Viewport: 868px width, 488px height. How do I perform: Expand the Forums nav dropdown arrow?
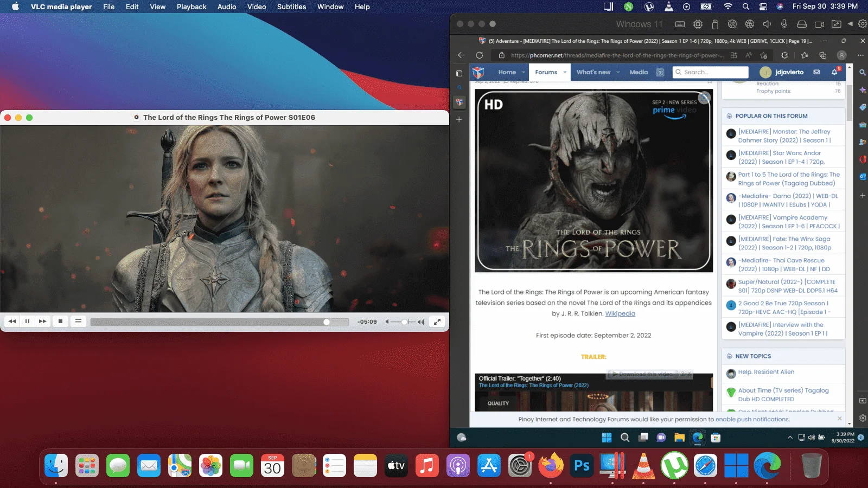pos(565,72)
